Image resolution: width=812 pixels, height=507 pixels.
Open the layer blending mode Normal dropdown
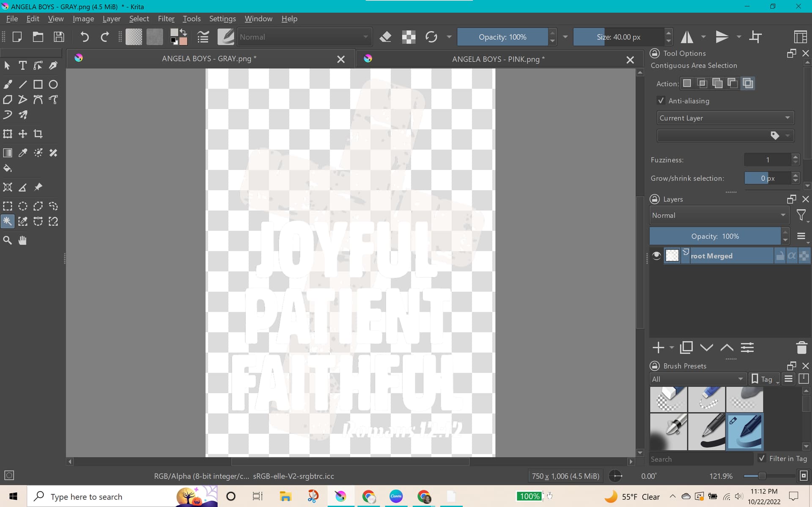[x=719, y=215]
